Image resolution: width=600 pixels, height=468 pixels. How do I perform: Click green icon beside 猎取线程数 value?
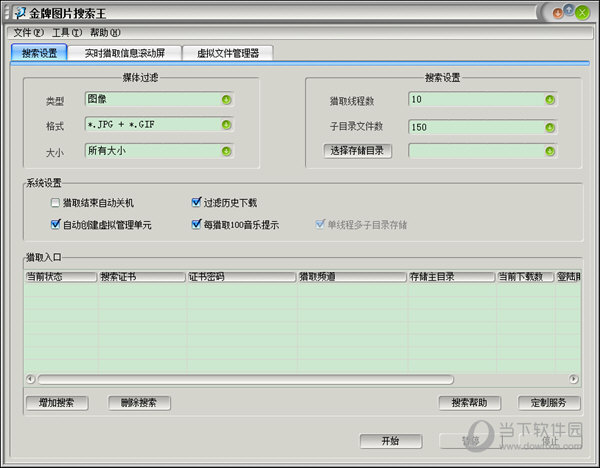pos(549,99)
